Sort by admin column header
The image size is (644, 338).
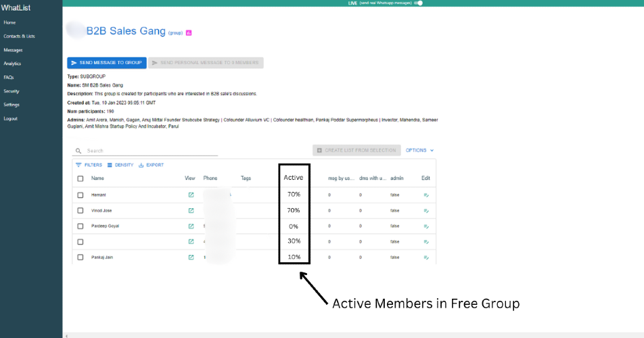coord(396,178)
